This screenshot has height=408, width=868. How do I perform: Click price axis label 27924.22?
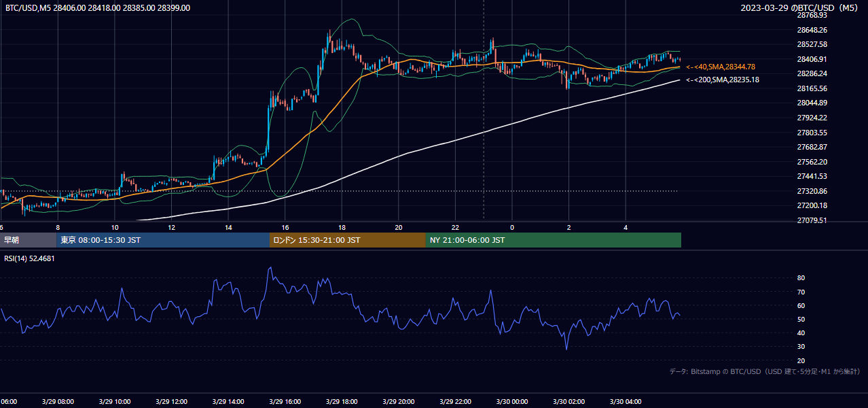click(812, 118)
